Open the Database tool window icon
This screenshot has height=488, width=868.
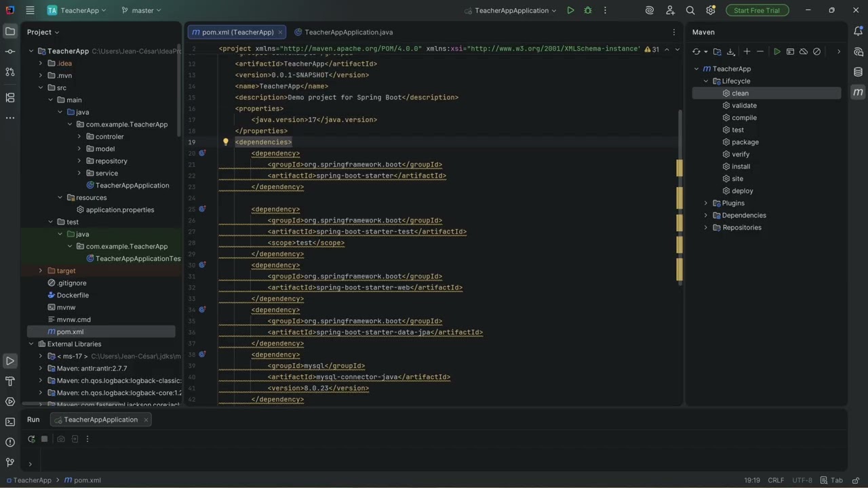tap(858, 72)
